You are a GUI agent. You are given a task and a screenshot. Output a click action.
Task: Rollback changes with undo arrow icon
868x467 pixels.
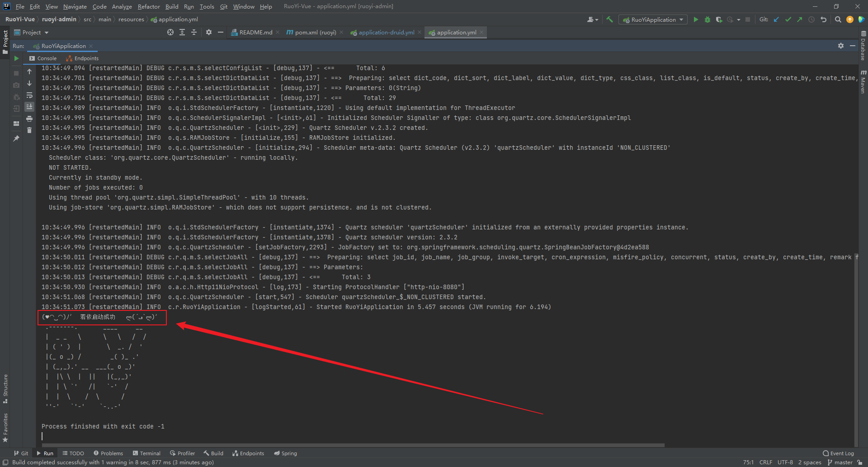[x=823, y=19]
